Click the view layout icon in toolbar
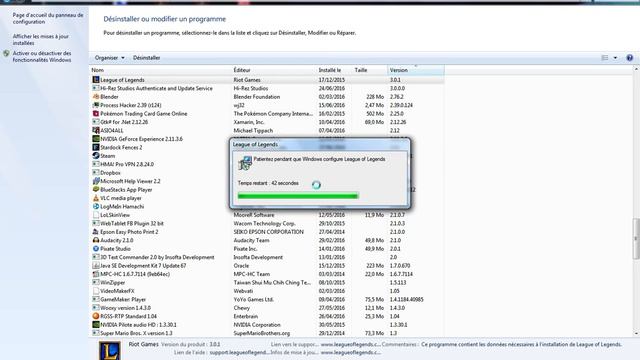The image size is (640, 360). 605,58
